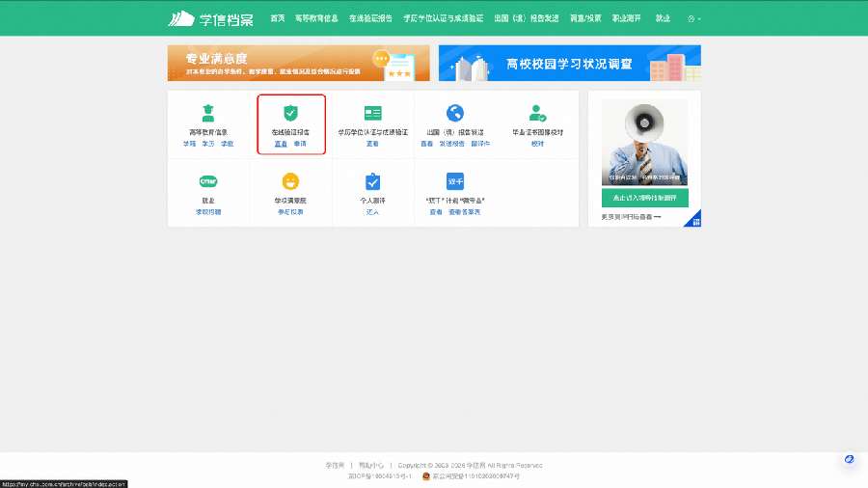Click 参与投票 link under 学校满意度 card

coord(290,212)
